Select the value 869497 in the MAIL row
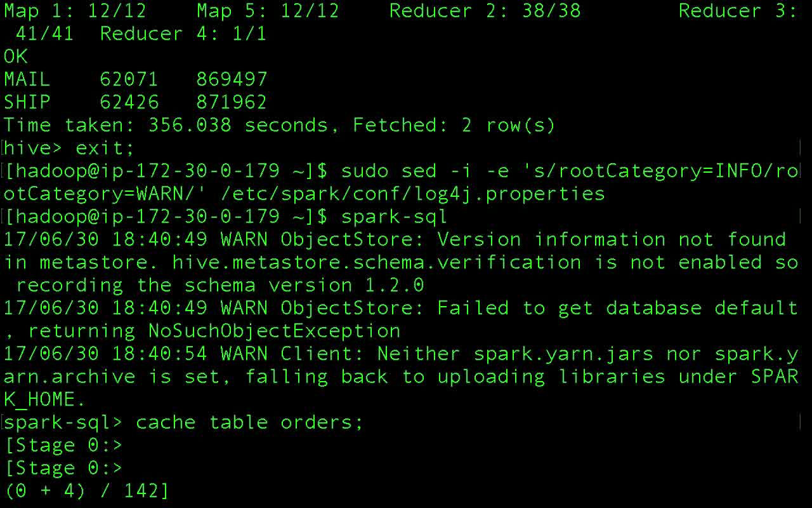The image size is (812, 508). 232,79
